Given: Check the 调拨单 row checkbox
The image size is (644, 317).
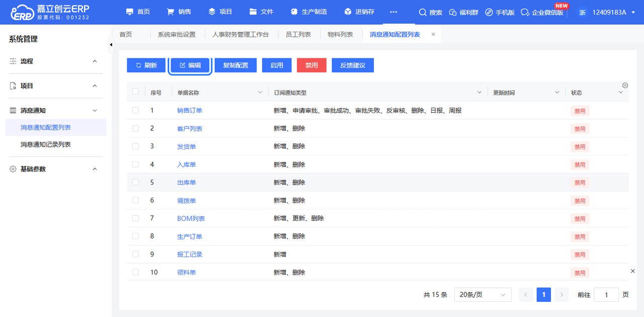Looking at the screenshot, I should [x=135, y=200].
